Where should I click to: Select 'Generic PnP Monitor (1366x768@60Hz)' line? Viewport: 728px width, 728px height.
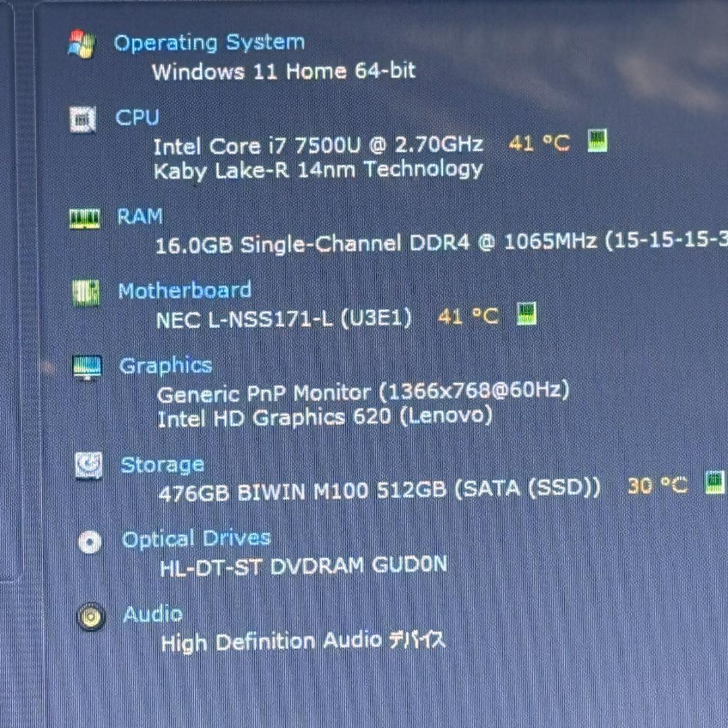(363, 392)
